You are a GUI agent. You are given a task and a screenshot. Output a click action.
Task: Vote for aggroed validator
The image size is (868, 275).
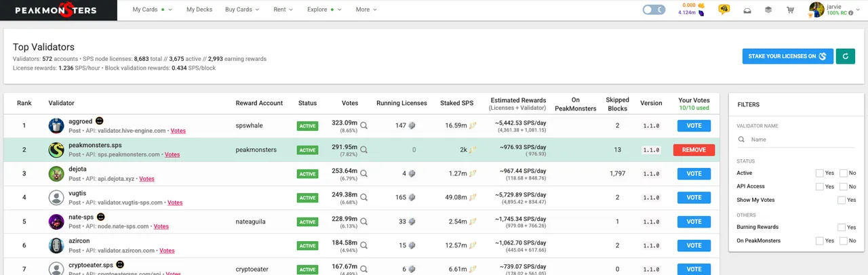(694, 125)
